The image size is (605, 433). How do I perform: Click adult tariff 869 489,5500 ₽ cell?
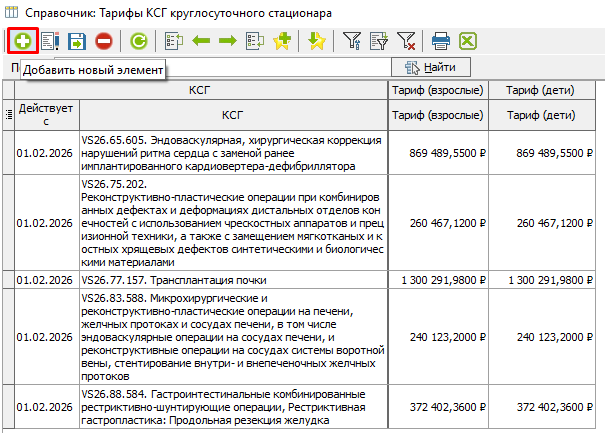point(438,153)
